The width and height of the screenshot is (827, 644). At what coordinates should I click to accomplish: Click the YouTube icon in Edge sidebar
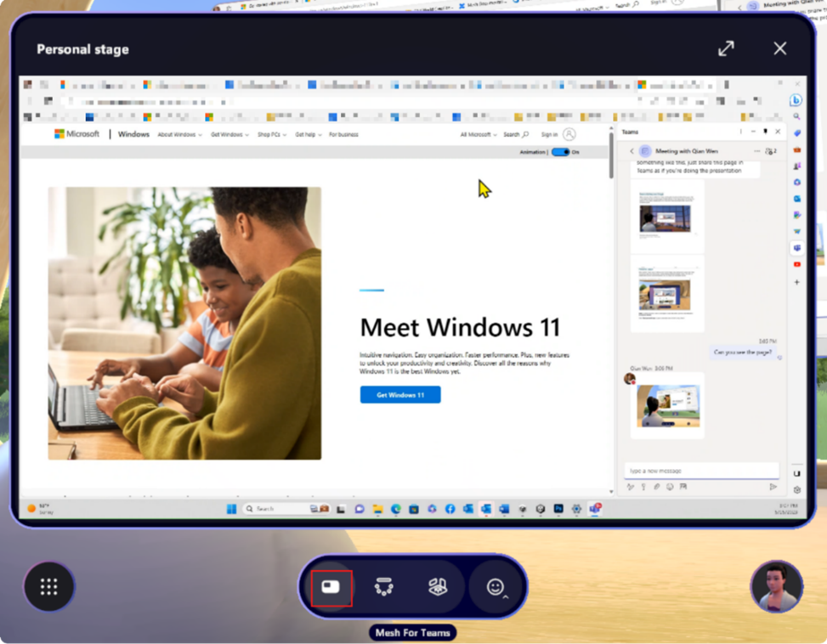point(796,264)
